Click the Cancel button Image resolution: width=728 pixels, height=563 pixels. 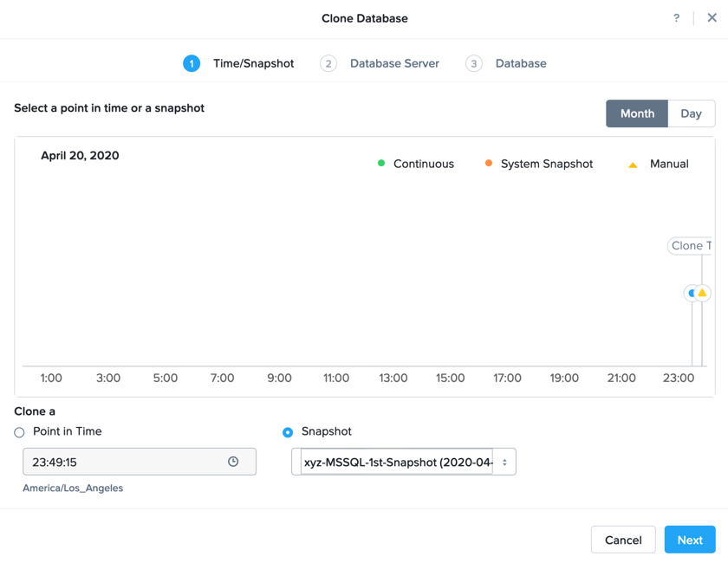point(623,540)
